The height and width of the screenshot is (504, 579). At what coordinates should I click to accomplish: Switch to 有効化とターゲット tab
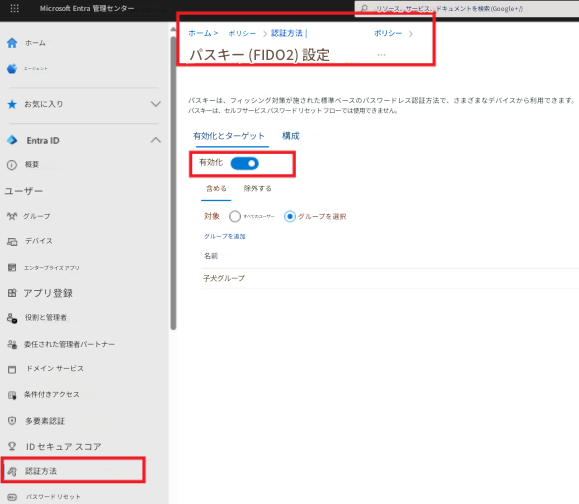pos(229,136)
